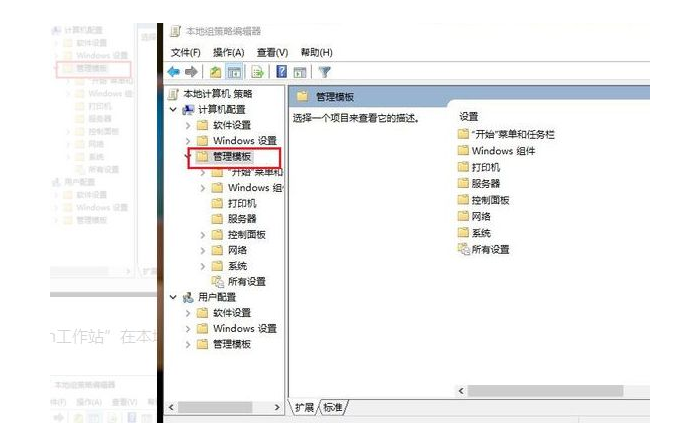Expand the 控制面板 tree node
Viewport: 695px width, 441px height.
[x=203, y=235]
